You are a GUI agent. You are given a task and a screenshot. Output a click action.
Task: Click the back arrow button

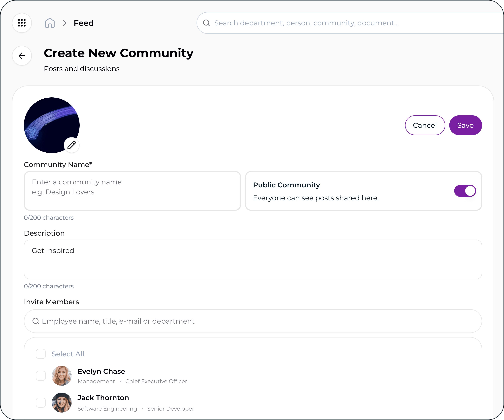[x=22, y=56]
